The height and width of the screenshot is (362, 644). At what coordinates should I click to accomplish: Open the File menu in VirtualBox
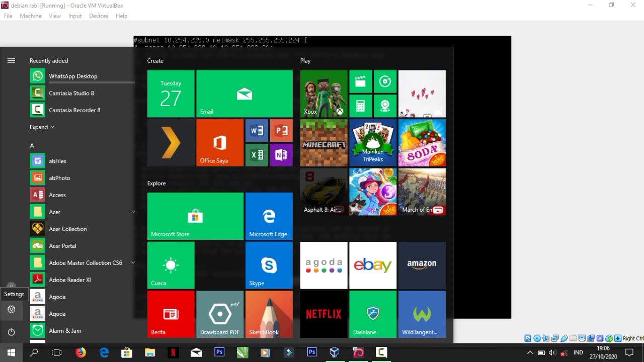click(x=8, y=16)
